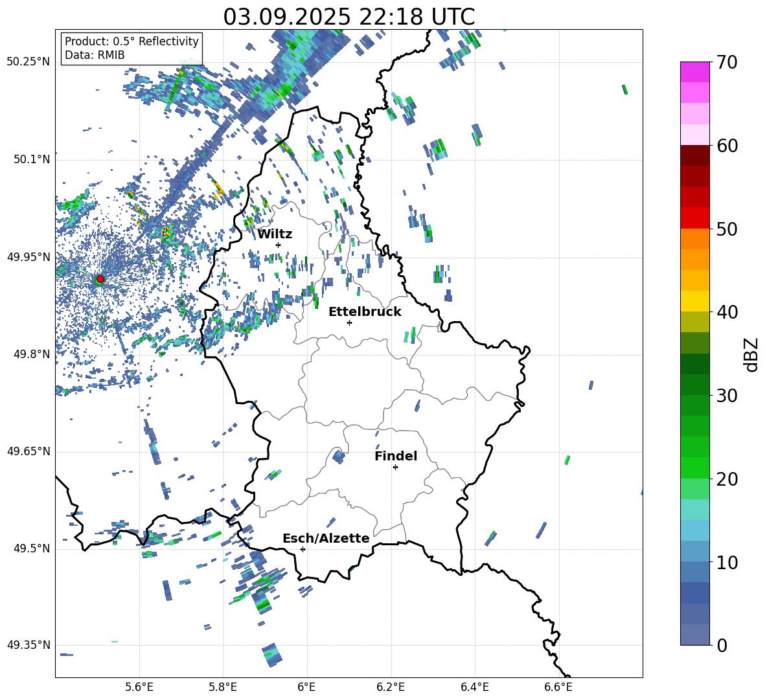The image size is (767, 700).
Task: Click the 6.4°E longitude label
Action: coord(474,687)
